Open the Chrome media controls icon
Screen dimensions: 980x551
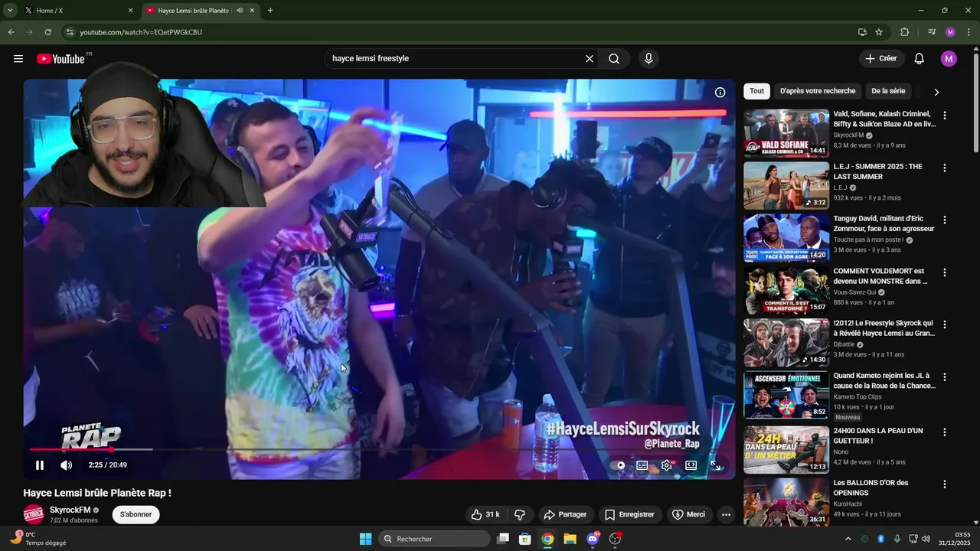tap(932, 32)
